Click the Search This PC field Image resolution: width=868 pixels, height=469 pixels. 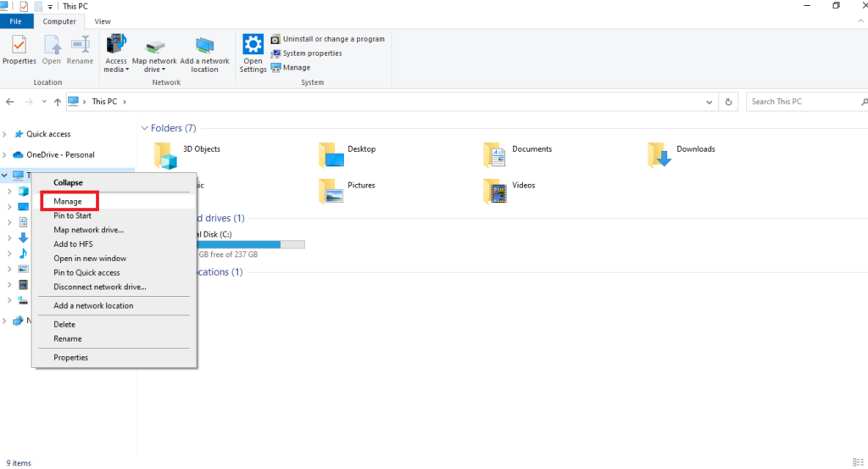pyautogui.click(x=801, y=102)
